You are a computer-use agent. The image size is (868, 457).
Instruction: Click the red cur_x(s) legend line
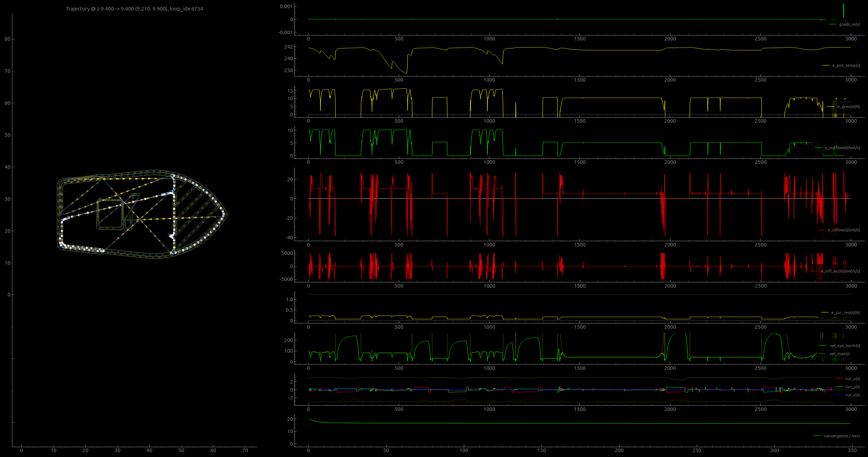pyautogui.click(x=839, y=379)
